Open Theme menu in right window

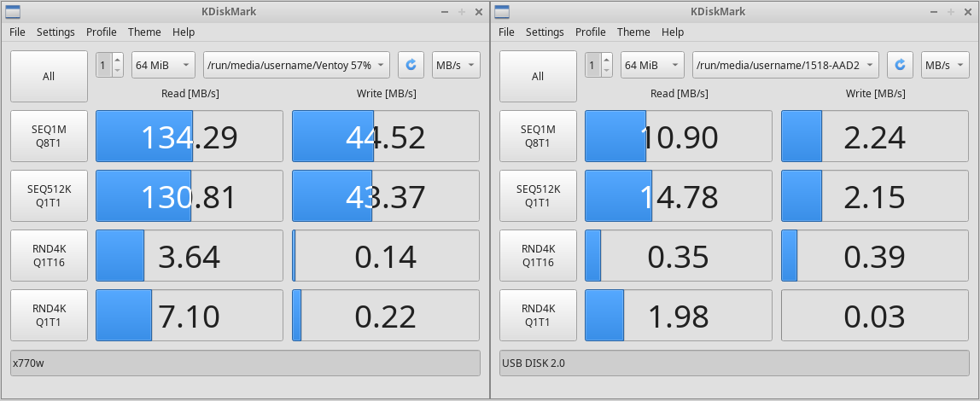click(x=633, y=32)
